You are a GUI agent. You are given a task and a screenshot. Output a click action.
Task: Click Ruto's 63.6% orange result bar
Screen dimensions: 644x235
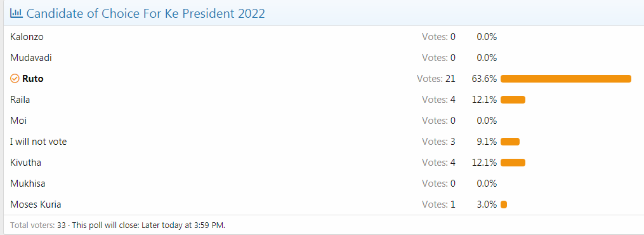(x=566, y=79)
